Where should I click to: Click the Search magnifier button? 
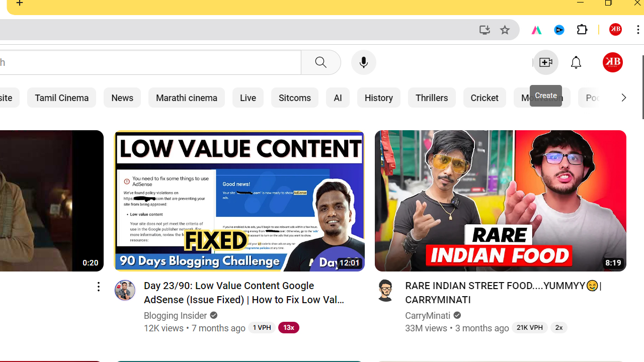tap(320, 62)
